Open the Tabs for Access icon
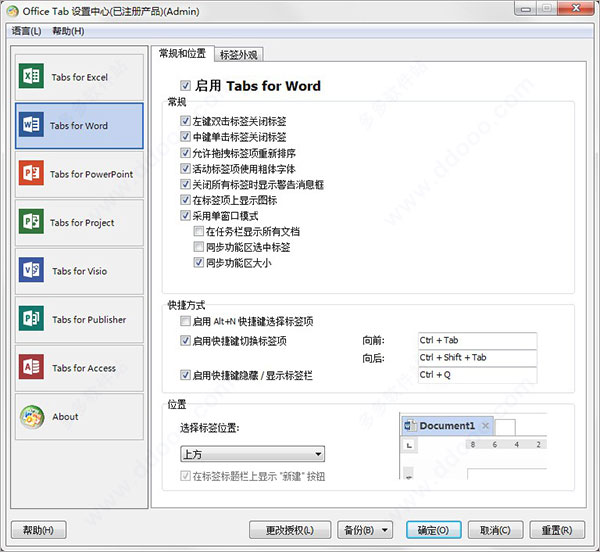Viewport: 600px width, 552px height. coord(31,367)
